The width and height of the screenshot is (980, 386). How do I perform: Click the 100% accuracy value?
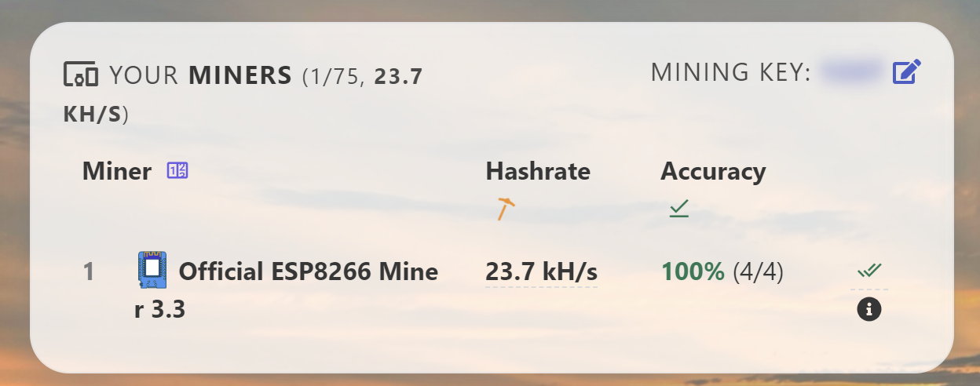(693, 272)
